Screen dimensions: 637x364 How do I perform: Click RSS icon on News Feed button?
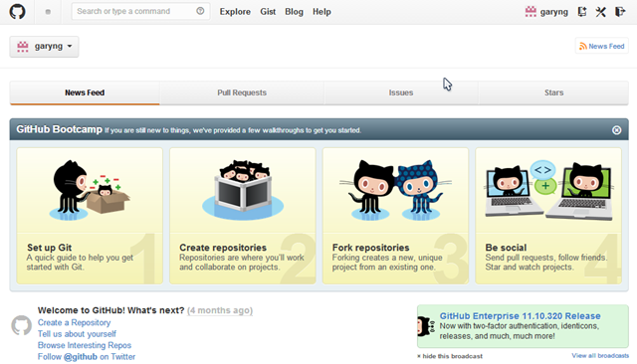583,47
